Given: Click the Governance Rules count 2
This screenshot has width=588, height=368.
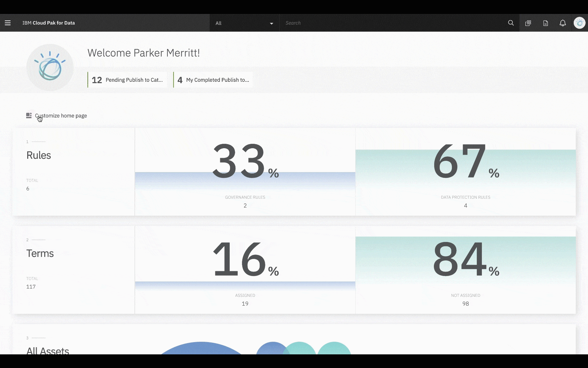Looking at the screenshot, I should (245, 205).
